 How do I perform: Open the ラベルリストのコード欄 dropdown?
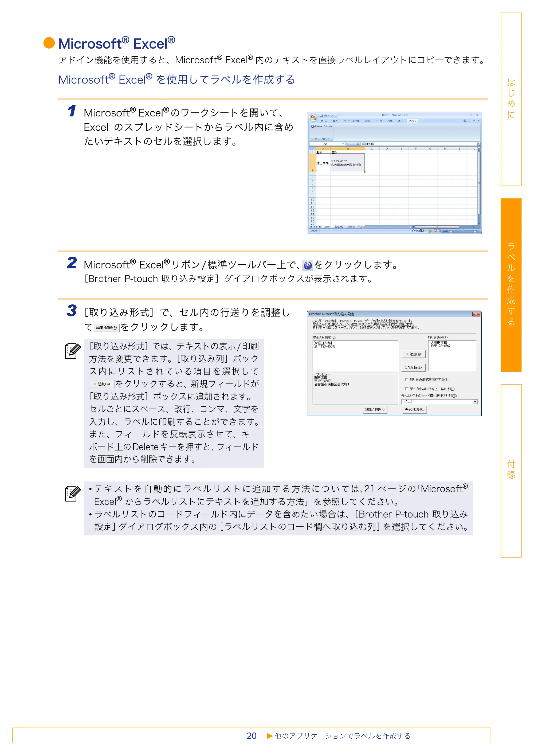tap(475, 402)
